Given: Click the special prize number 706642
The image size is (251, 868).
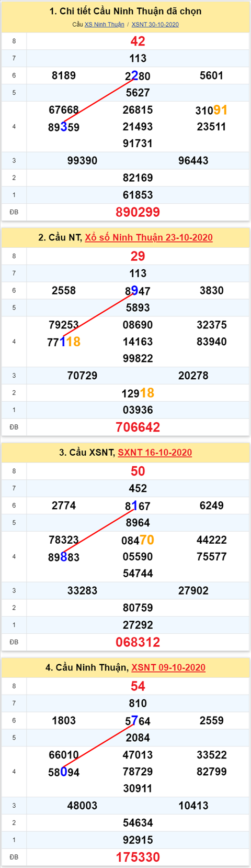Looking at the screenshot, I should click(138, 427).
